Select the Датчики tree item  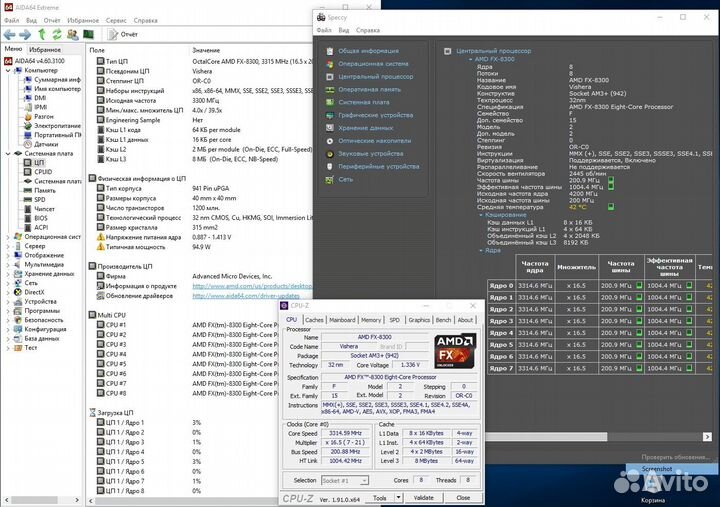[x=46, y=144]
